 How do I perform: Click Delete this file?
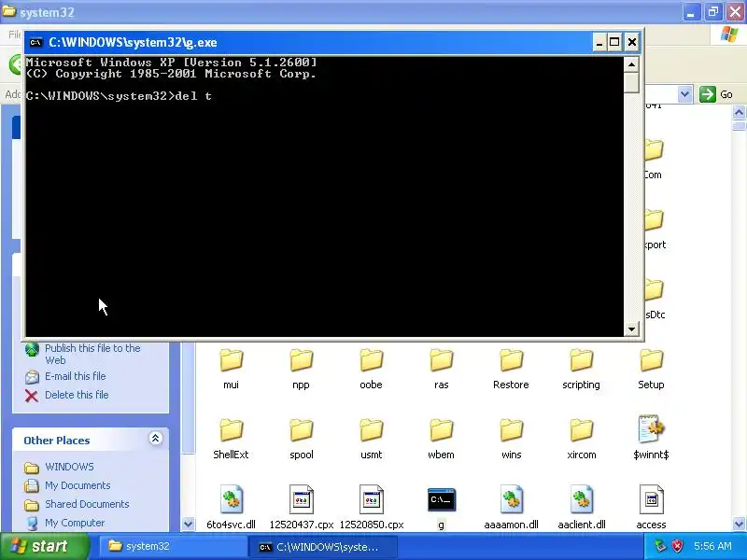click(77, 395)
